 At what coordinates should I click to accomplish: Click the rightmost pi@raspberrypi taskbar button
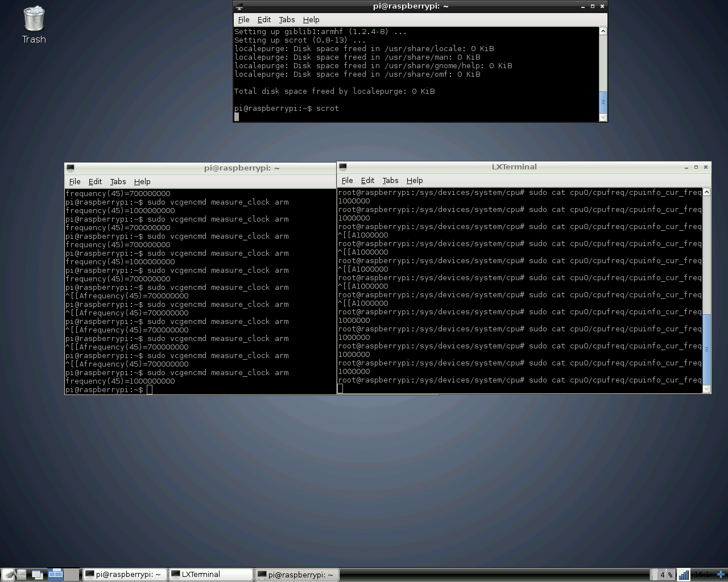pyautogui.click(x=296, y=574)
